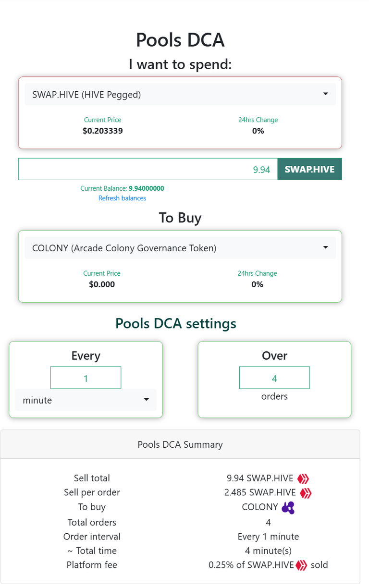Click the Refresh balances link
This screenshot has height=588, width=369.
pos(122,198)
